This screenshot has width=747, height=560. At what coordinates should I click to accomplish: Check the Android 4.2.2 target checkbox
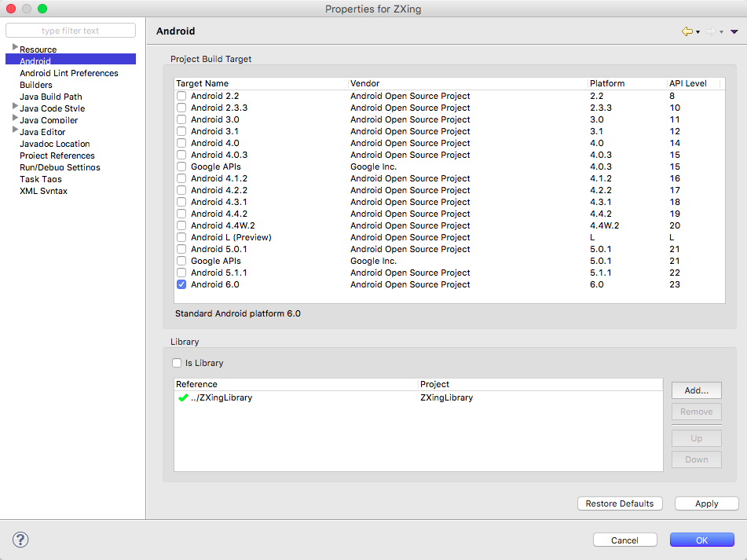click(x=181, y=190)
